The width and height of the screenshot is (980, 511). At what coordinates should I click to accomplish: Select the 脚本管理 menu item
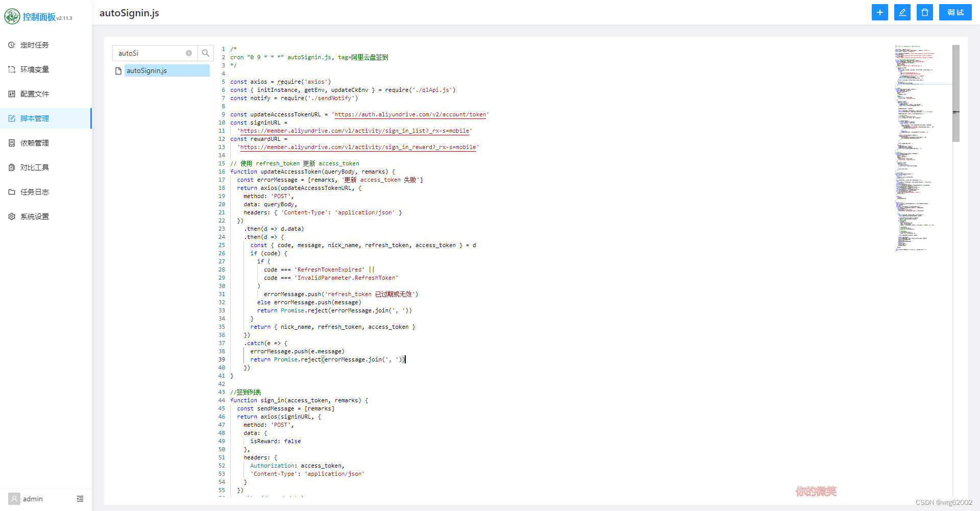pyautogui.click(x=46, y=118)
